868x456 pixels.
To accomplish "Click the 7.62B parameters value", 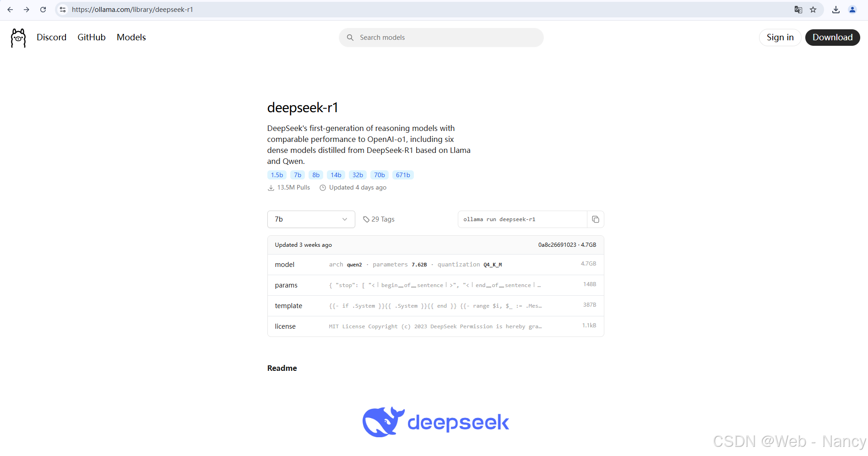I will click(x=419, y=265).
